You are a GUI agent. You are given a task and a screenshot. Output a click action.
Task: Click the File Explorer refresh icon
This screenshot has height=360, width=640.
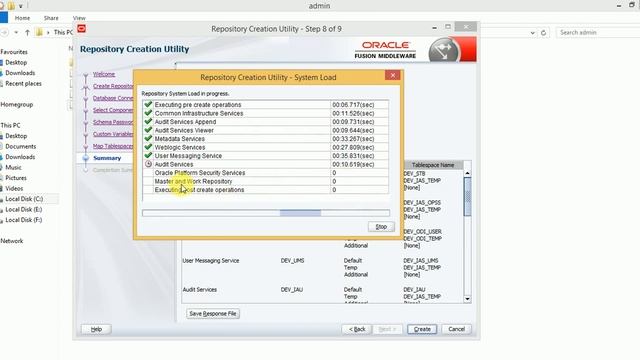543,32
